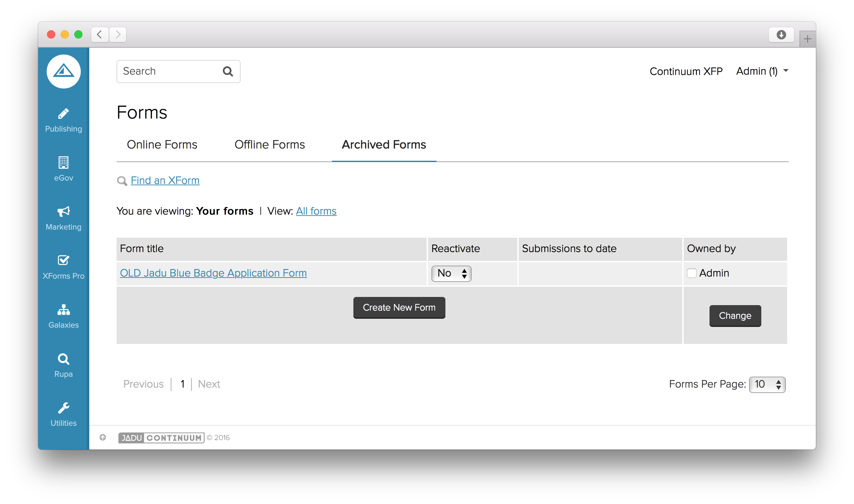The height and width of the screenshot is (504, 854).
Task: Click the search magnifier icon in search box
Action: tap(228, 72)
